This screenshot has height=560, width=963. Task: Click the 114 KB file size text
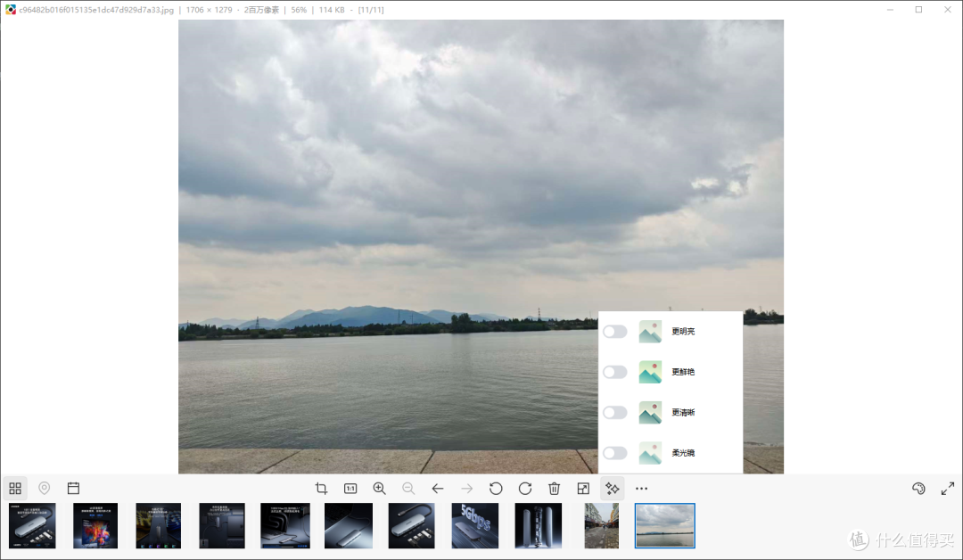[332, 10]
